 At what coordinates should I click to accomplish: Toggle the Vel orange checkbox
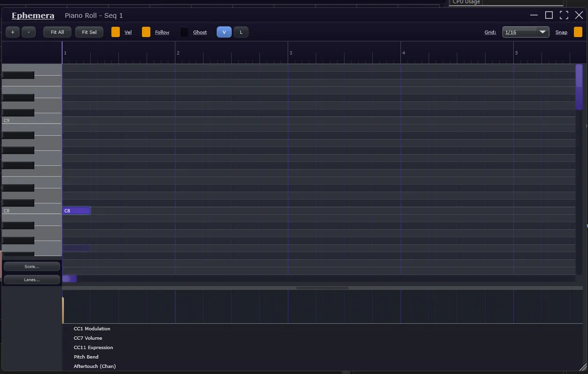pos(116,32)
